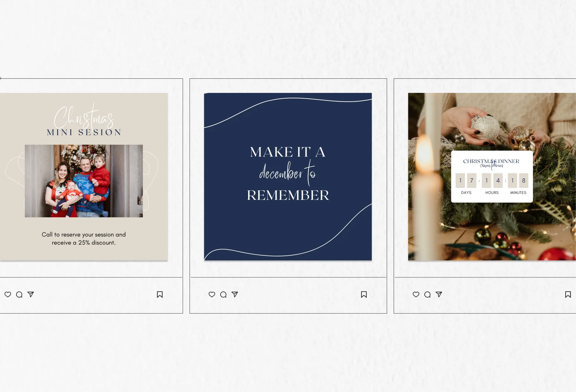Click the HOURS label in countdown

point(492,193)
